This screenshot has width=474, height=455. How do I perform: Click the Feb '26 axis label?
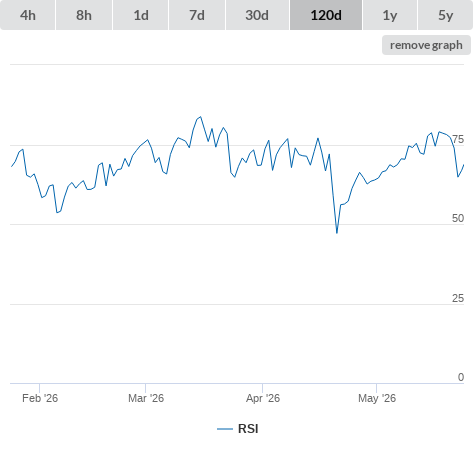coord(40,398)
